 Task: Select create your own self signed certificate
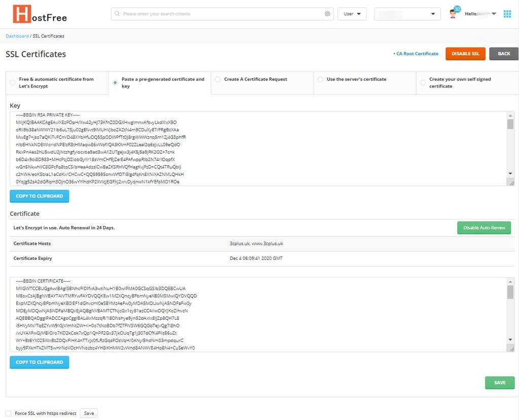tap(424, 83)
